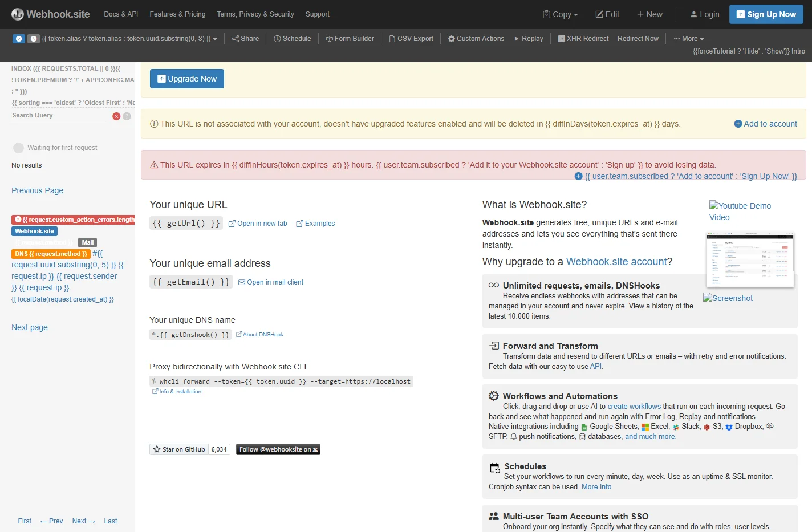
Task: Open the Screenshot thumbnail image
Action: 728,298
